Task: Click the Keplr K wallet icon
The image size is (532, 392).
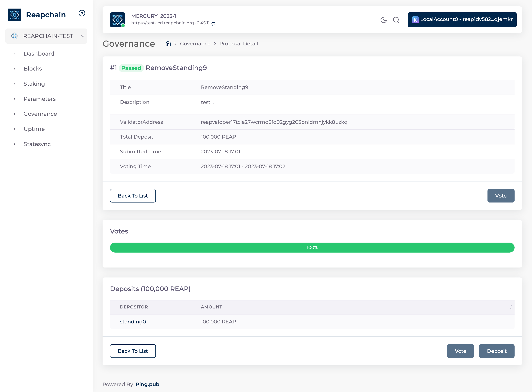Action: (x=415, y=20)
